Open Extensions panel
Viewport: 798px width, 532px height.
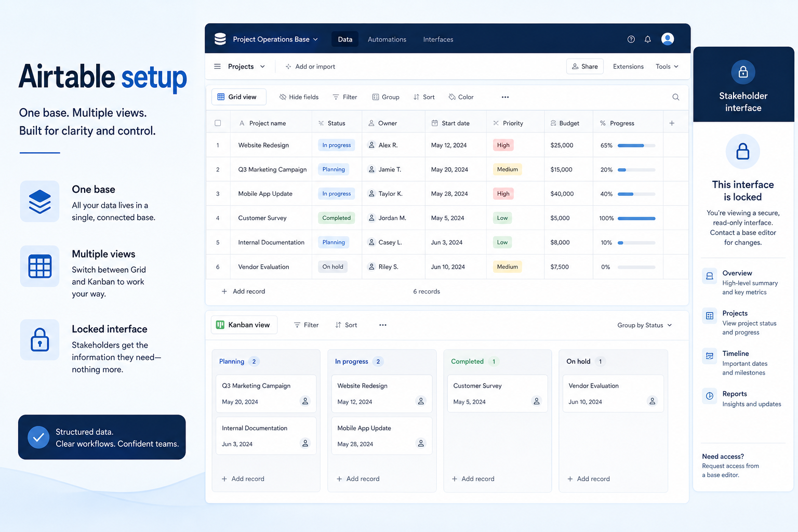click(628, 66)
